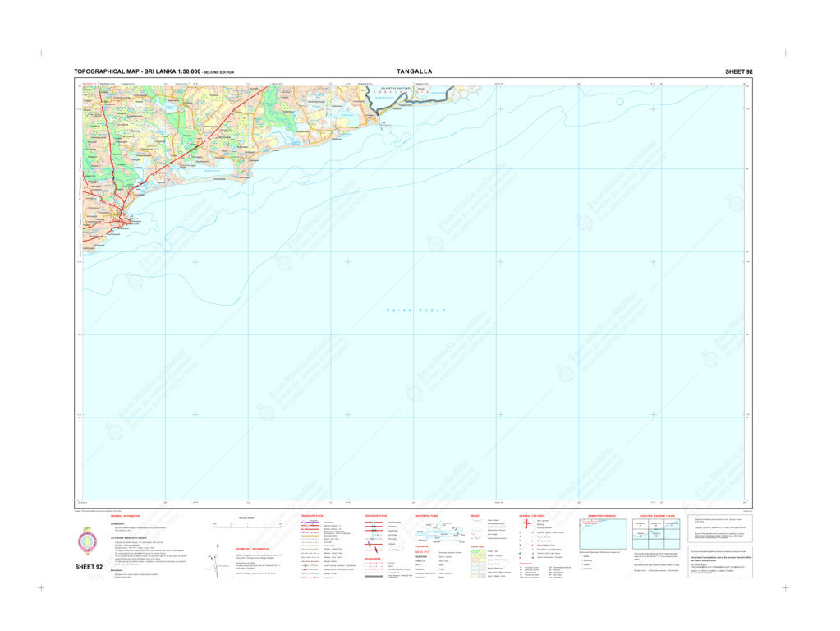Click the 'GENERAL FEATURES' legend heading
The width and height of the screenshot is (840, 631).
pos(532,516)
